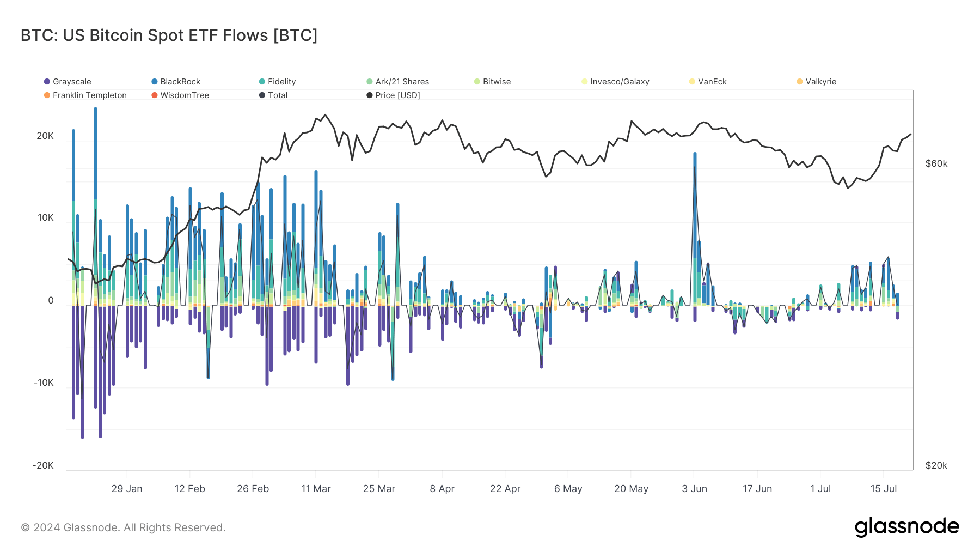Viewport: 980px width, 552px height.
Task: Click the glassnode logo
Action: 907,527
